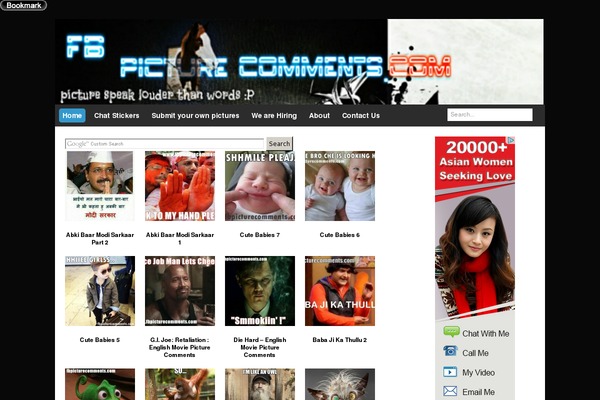Open the Cute Babies 5 thumbnail
The height and width of the screenshot is (400, 600).
click(100, 291)
